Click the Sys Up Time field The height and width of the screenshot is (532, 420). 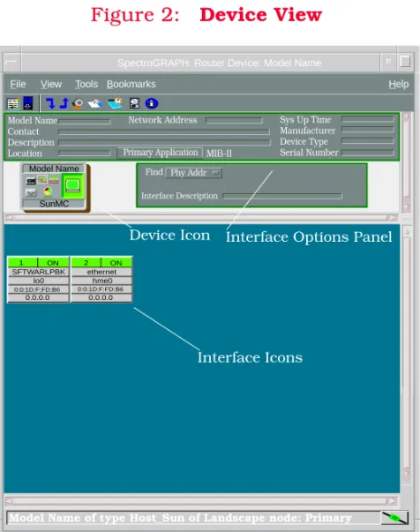[x=368, y=119]
